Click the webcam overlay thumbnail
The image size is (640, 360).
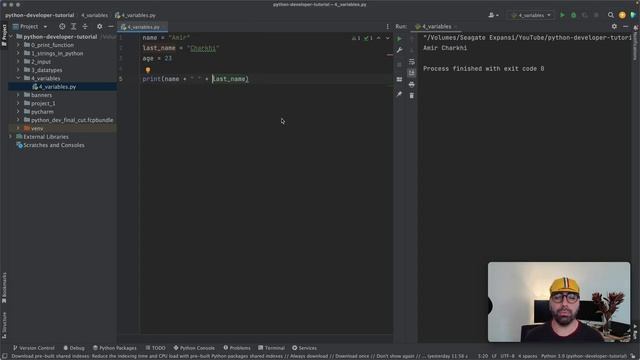click(559, 302)
